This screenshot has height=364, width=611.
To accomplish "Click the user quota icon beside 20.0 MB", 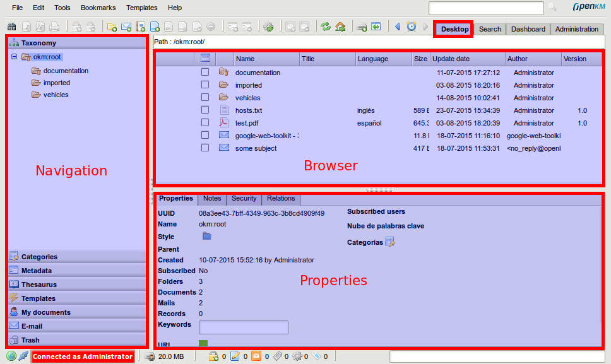I will (x=150, y=356).
